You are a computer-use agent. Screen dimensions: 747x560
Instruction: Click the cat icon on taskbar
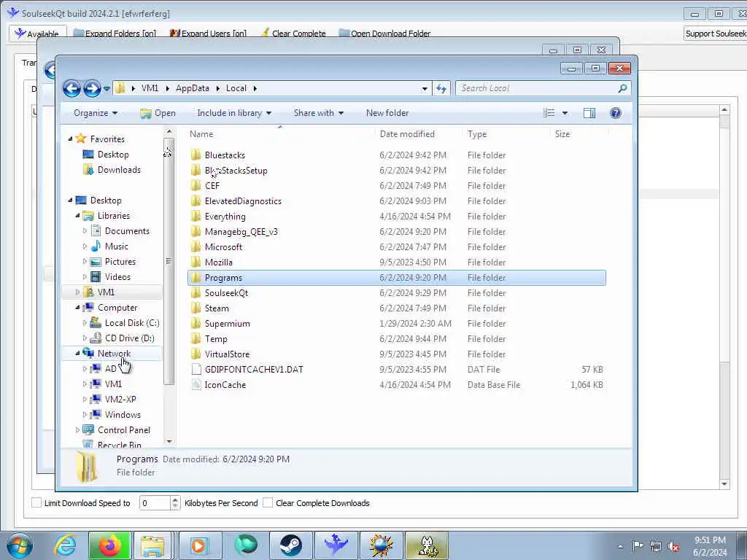pos(427,545)
